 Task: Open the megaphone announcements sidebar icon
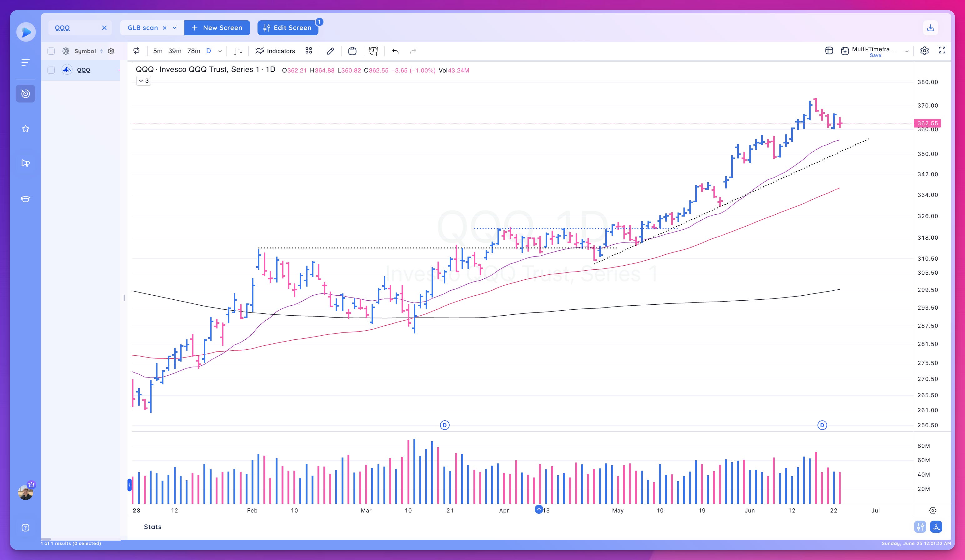click(x=25, y=163)
